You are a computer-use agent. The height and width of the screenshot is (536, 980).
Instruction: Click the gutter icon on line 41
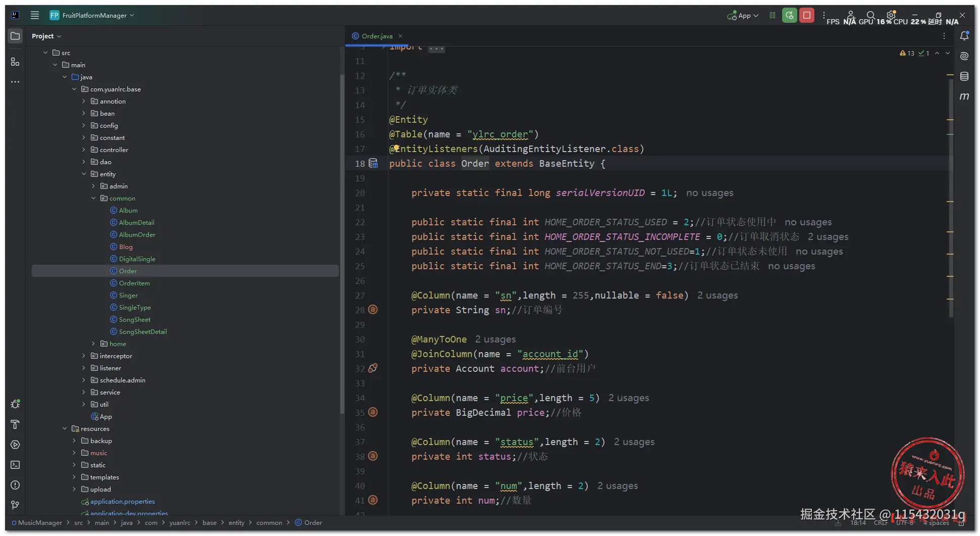(373, 500)
